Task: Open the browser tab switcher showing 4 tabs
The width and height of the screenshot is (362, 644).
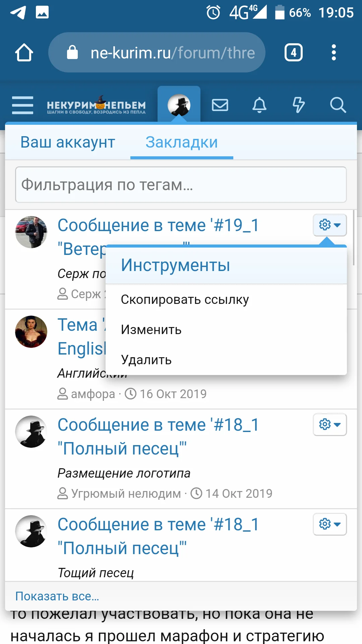Action: coord(293,52)
